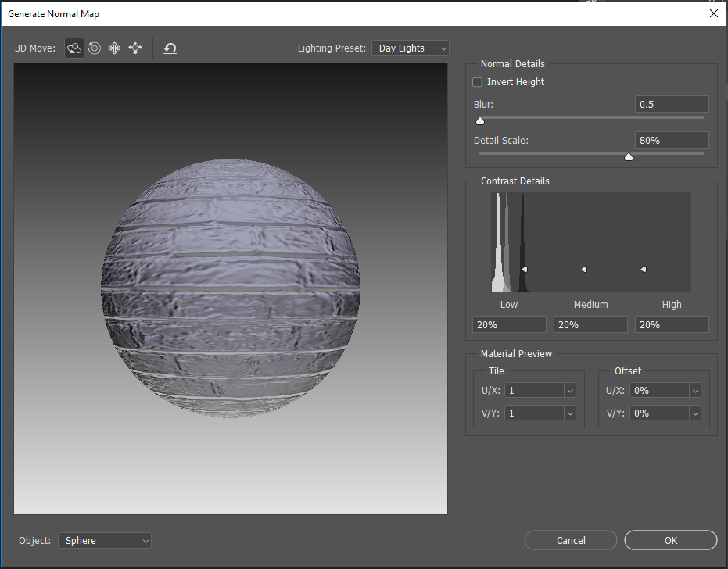This screenshot has height=569, width=728.
Task: Select the Orbit 3D camera tool
Action: [74, 48]
